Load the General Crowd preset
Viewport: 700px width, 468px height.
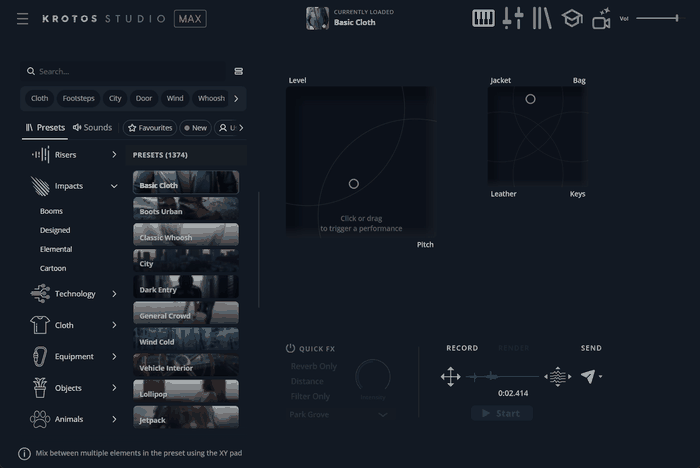pos(186,313)
